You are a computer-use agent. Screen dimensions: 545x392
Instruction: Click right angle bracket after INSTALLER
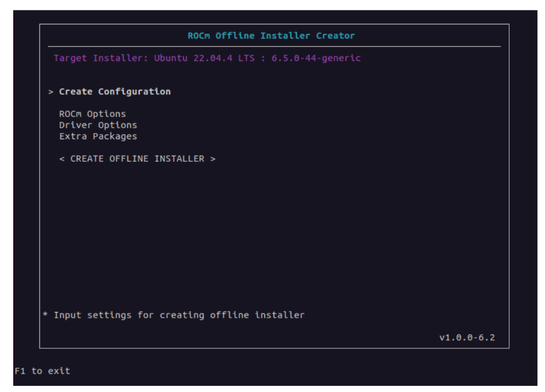pos(213,159)
